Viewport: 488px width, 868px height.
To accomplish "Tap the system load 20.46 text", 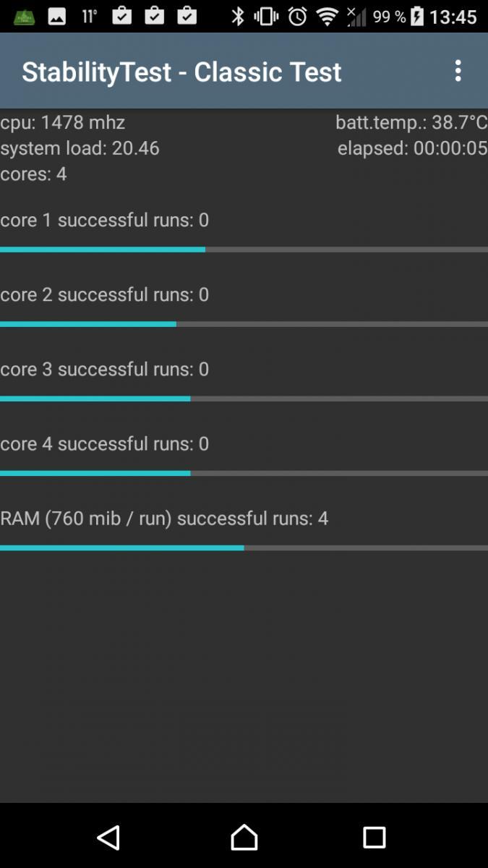I will click(x=80, y=148).
